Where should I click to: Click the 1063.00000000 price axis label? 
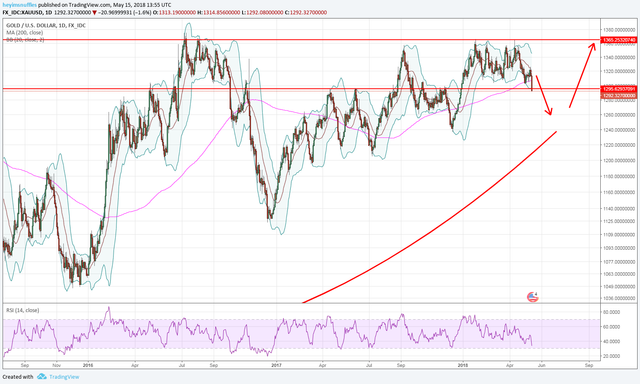click(x=619, y=274)
